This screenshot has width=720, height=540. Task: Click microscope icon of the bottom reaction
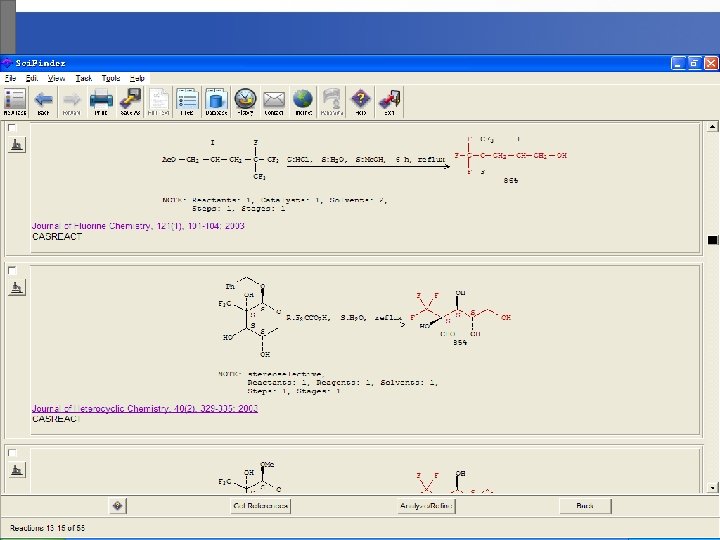point(17,470)
